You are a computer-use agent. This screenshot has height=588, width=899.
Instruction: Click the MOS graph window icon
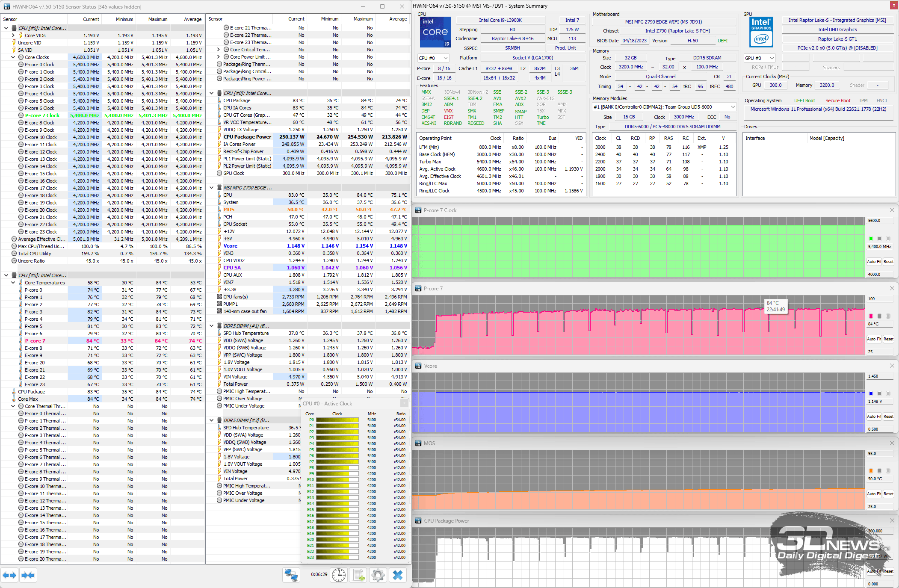(x=419, y=443)
